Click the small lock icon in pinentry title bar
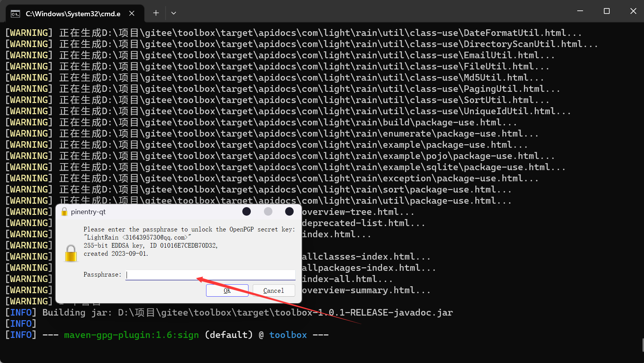 64,212
